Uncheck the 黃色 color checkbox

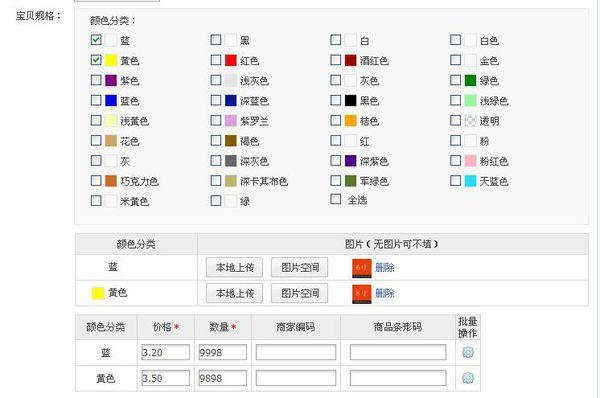(x=96, y=60)
